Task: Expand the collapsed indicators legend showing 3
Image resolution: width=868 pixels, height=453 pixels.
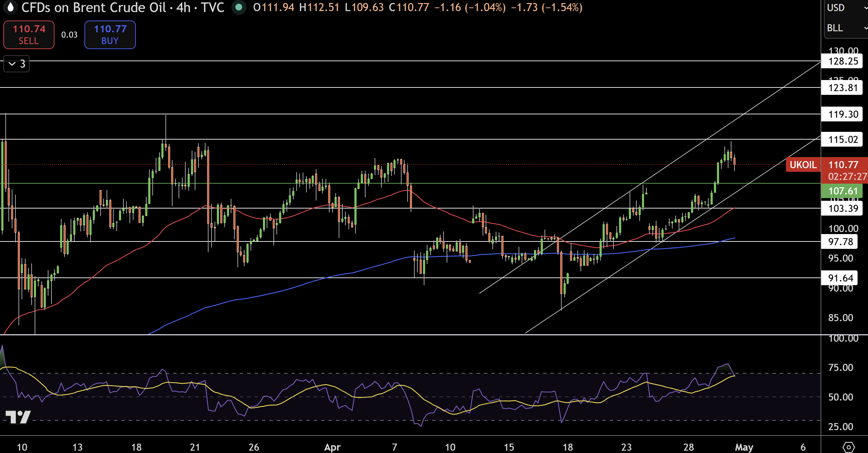Action: coord(16,64)
